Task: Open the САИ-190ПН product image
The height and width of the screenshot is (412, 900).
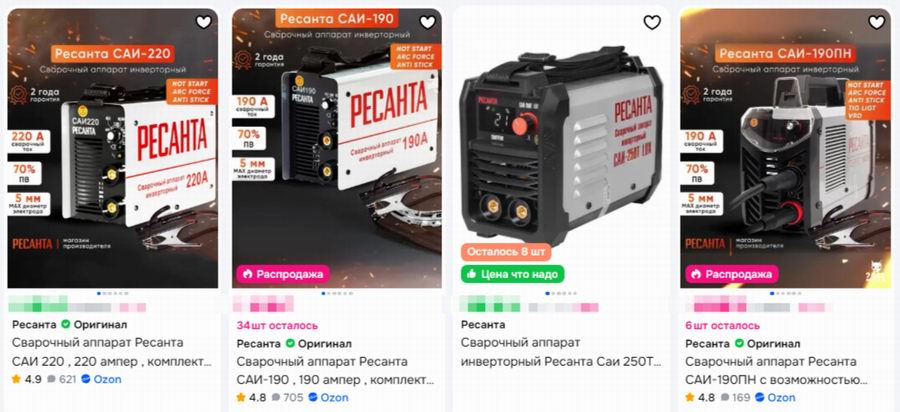Action: pyautogui.click(x=786, y=148)
